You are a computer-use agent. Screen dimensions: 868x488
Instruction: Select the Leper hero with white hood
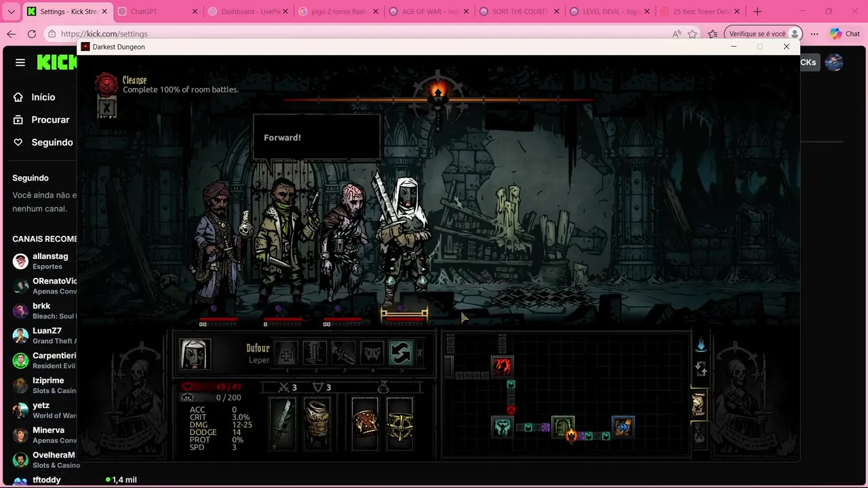pyautogui.click(x=404, y=241)
